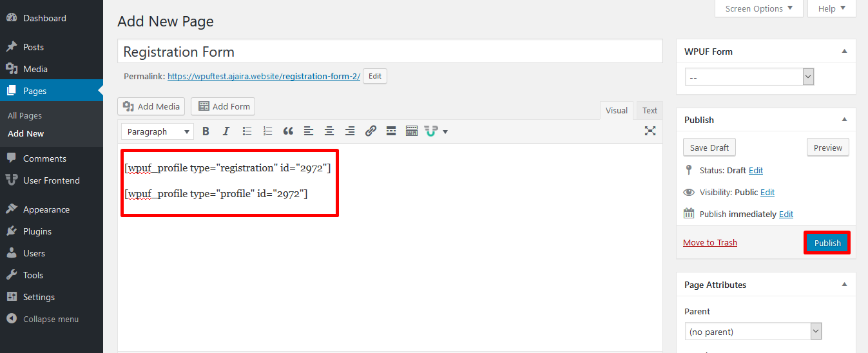The width and height of the screenshot is (868, 353).
Task: Enter distraction-free writing mode
Action: (x=650, y=131)
